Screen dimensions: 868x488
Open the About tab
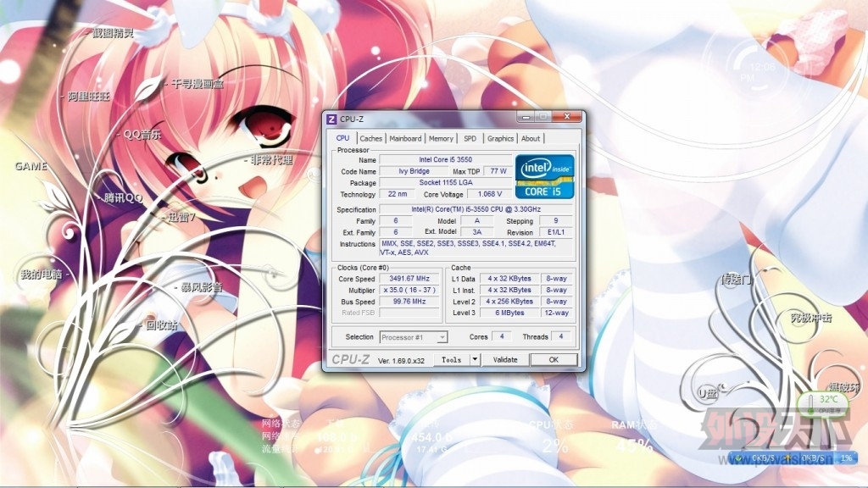pos(531,138)
